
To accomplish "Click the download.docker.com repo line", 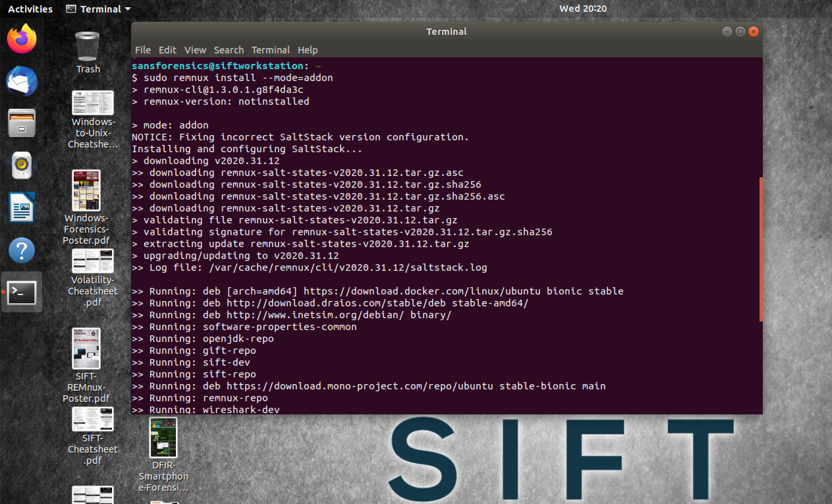I will (x=377, y=291).
